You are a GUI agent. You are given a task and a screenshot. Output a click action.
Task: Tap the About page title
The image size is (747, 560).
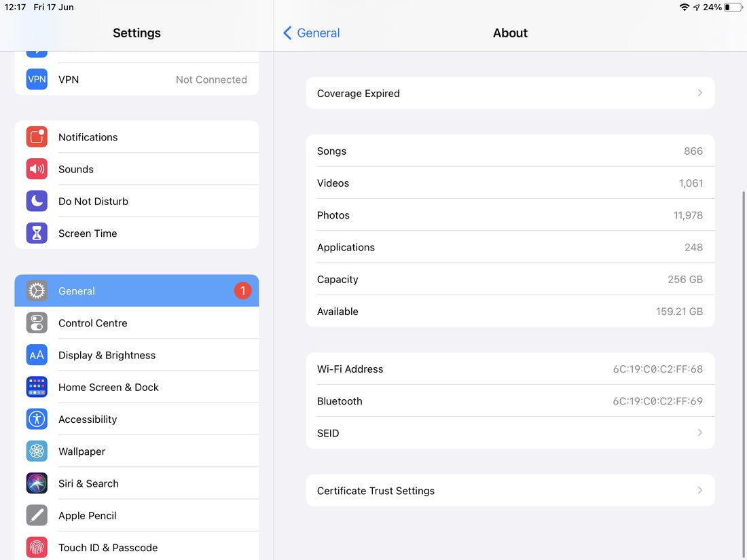coord(510,33)
